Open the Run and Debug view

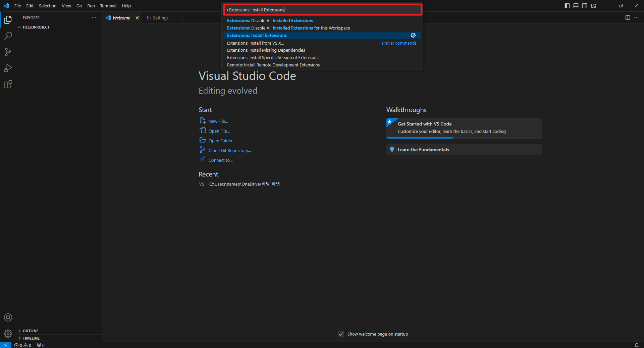tap(8, 68)
